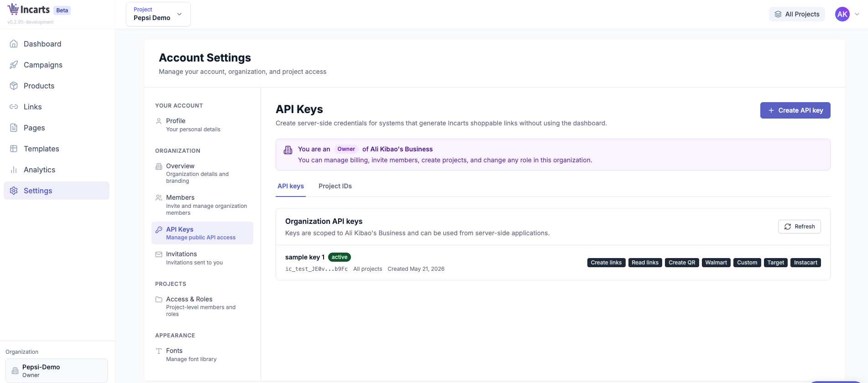Screen dimensions: 868x383
Task: Open Fonts library settings
Action: coord(202,355)
